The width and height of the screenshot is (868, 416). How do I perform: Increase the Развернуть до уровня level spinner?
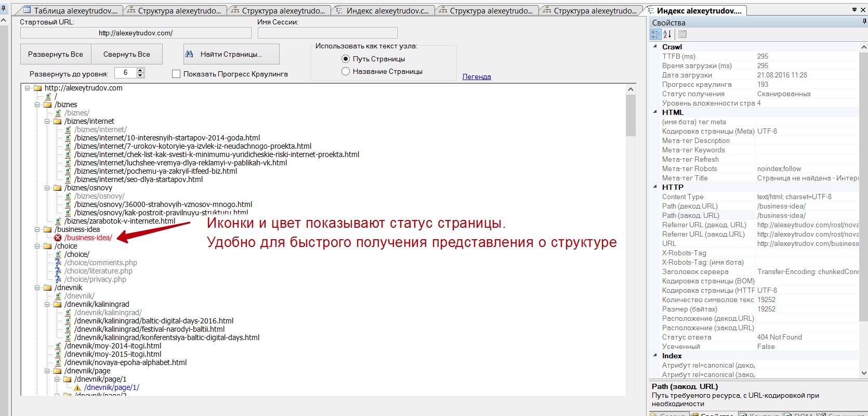140,70
